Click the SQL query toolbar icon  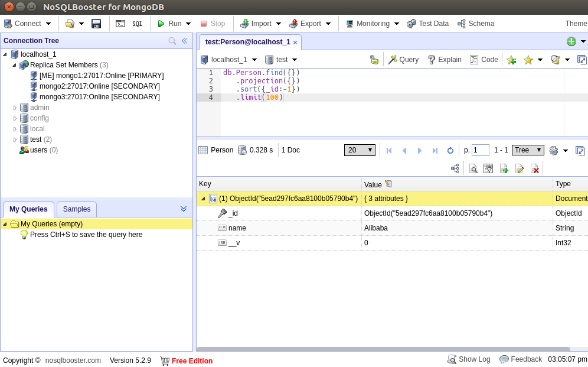[x=137, y=24]
